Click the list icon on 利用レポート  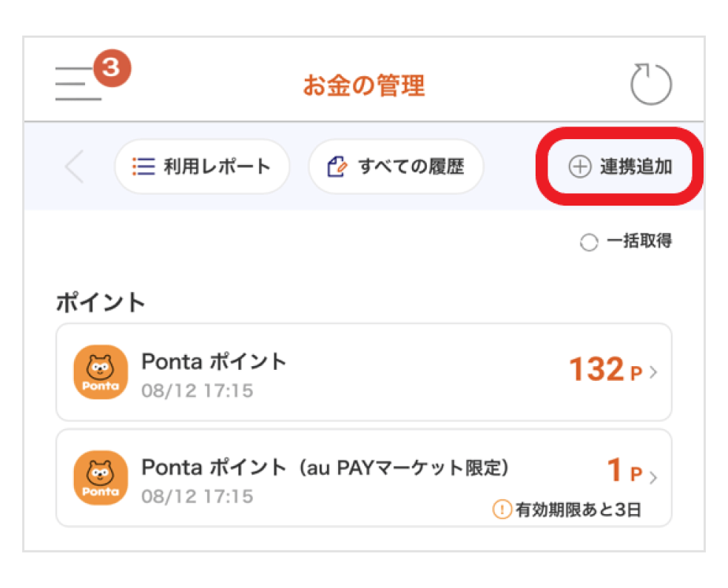pyautogui.click(x=142, y=167)
